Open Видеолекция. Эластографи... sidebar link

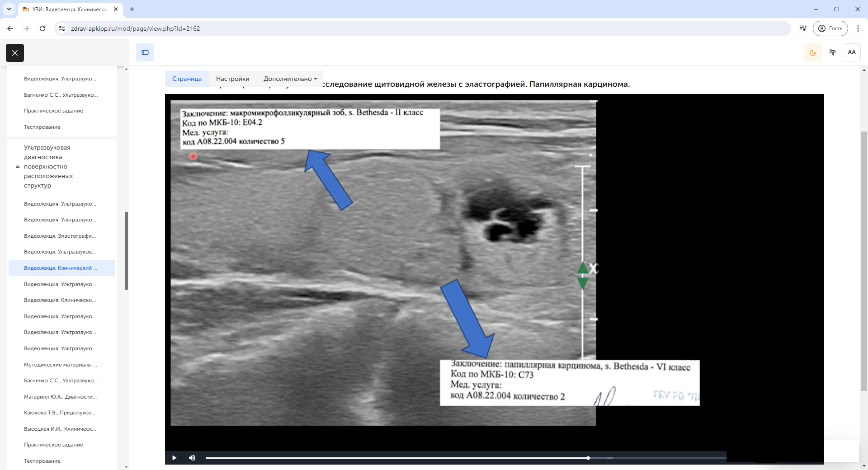(x=60, y=236)
